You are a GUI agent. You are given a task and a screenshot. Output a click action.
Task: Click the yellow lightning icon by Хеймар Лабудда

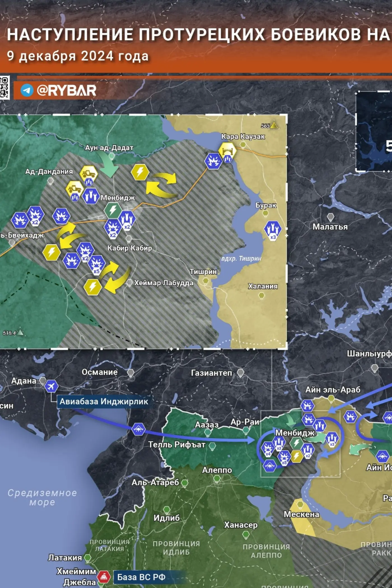coord(93,287)
